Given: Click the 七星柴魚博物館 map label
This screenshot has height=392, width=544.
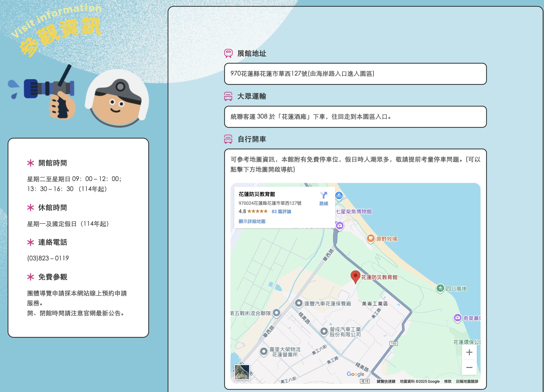Looking at the screenshot, I should click(x=354, y=212).
